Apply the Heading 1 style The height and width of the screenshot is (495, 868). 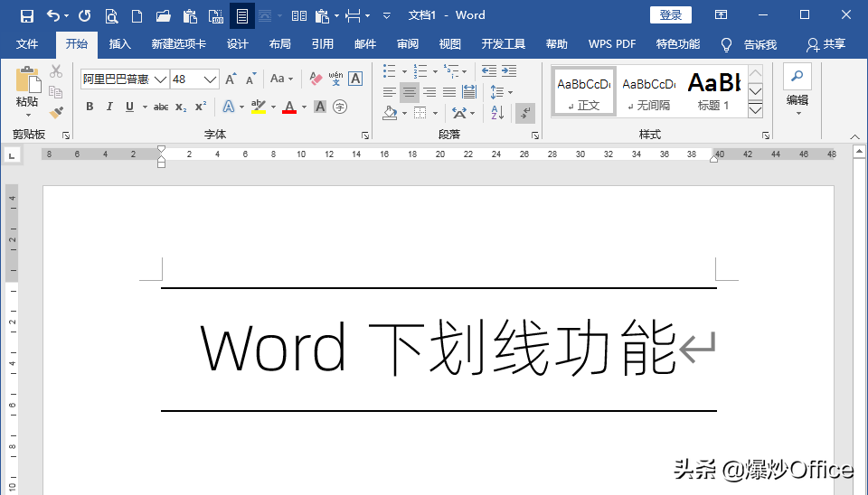click(x=713, y=92)
